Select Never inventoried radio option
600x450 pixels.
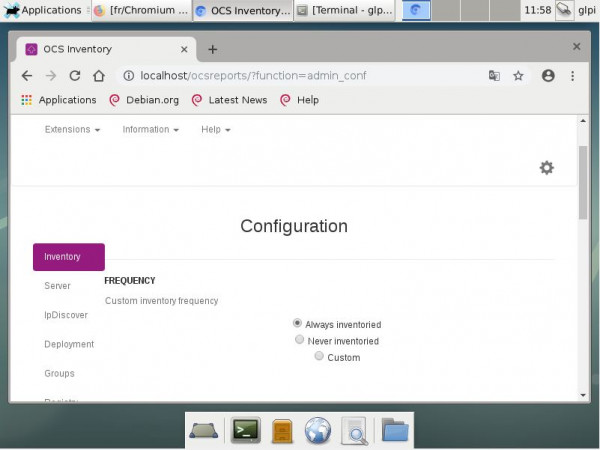point(300,339)
